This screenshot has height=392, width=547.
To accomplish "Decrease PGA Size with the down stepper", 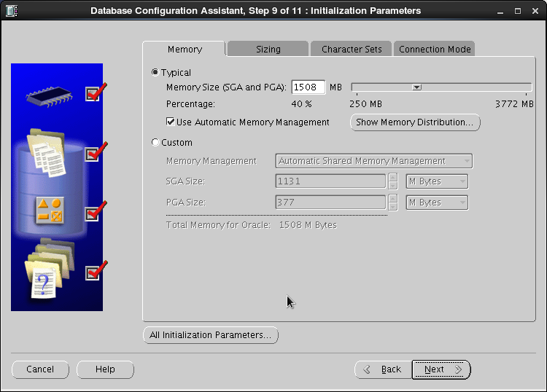I will point(393,206).
